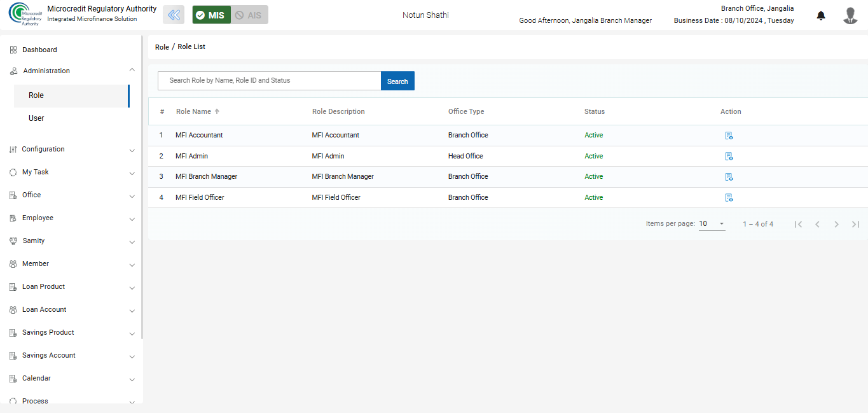Expand the My Task menu chevron
Screen dimensions: 868x413
132,174
